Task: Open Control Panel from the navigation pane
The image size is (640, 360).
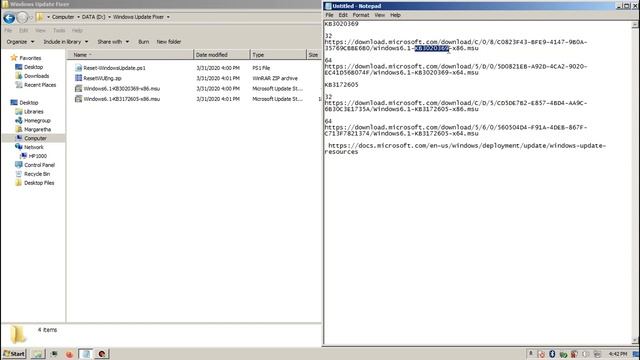Action: tap(39, 165)
